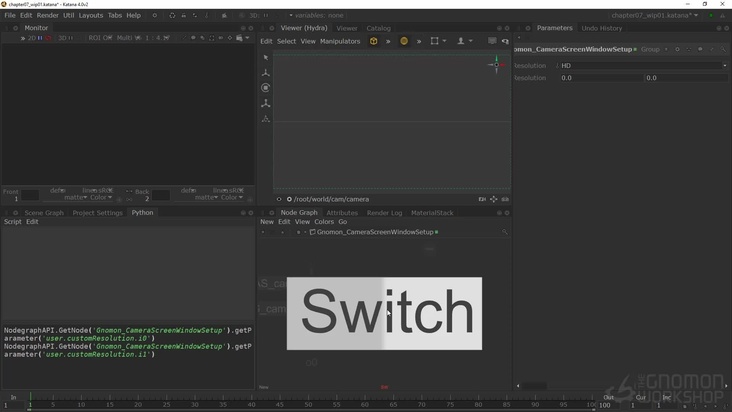The width and height of the screenshot is (732, 412).
Task: Click the viewer axis orientation gizmo
Action: pyautogui.click(x=495, y=65)
